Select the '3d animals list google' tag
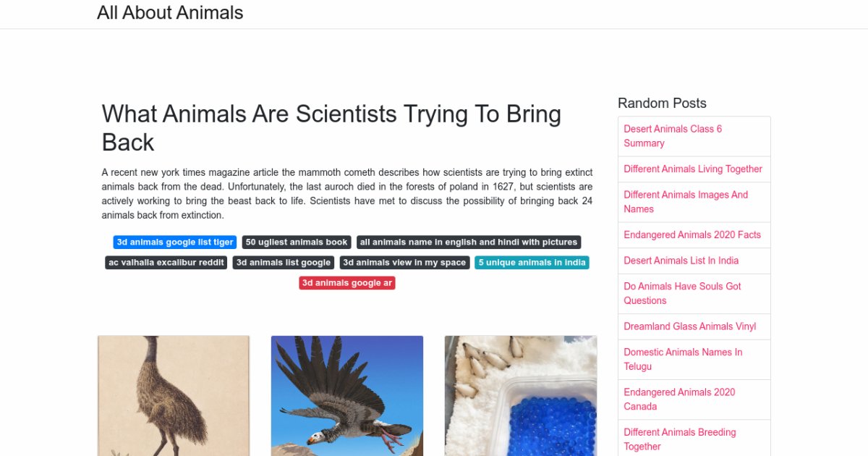This screenshot has width=868, height=456. [284, 263]
